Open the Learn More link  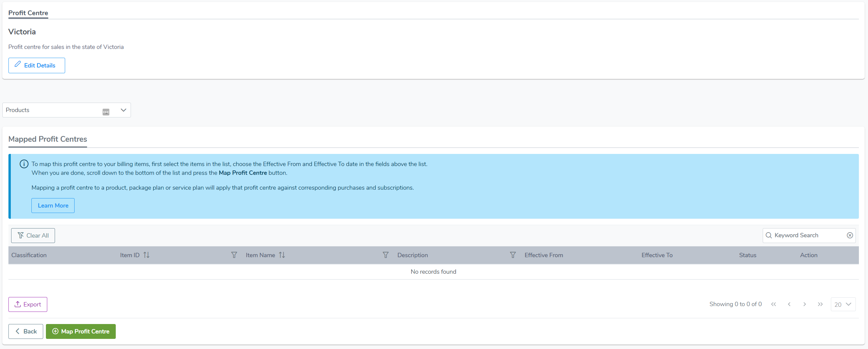tap(53, 206)
